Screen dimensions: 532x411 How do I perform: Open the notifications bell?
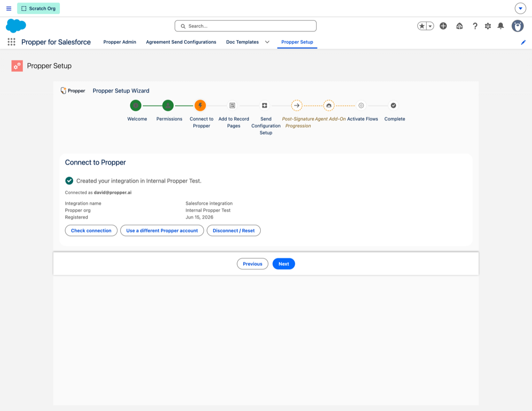point(501,26)
